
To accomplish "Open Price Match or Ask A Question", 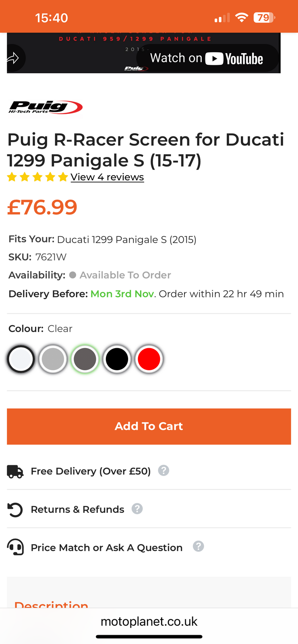I will [107, 548].
